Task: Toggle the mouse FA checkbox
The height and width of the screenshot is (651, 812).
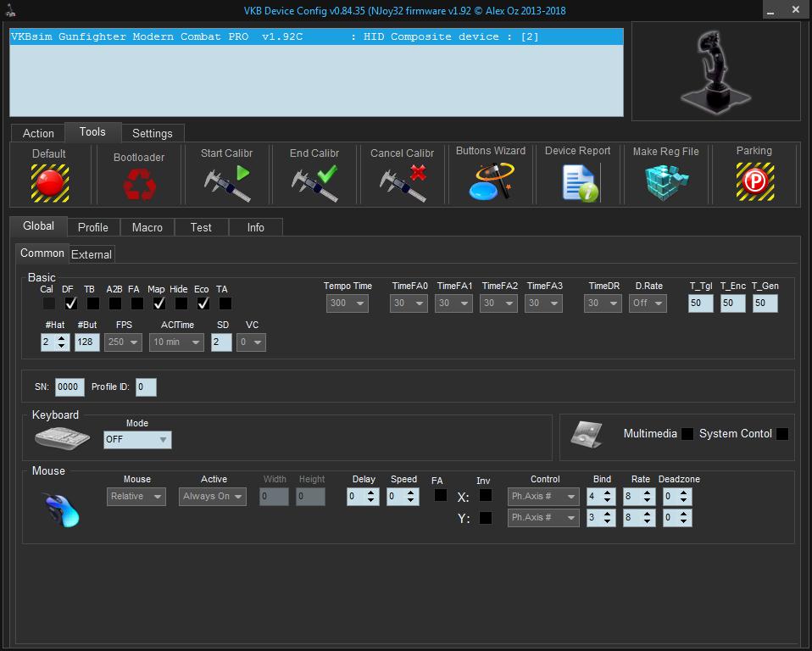Action: (x=440, y=495)
